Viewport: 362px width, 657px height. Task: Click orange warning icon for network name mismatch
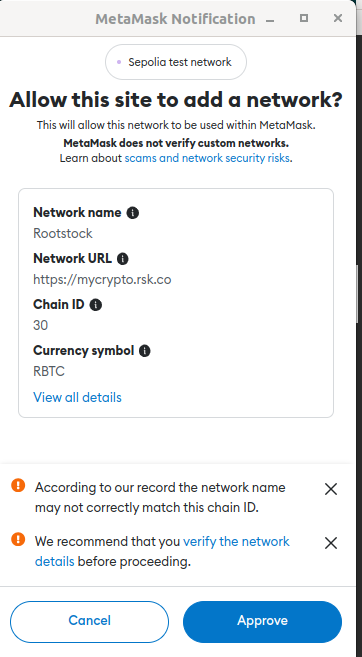pos(18,486)
